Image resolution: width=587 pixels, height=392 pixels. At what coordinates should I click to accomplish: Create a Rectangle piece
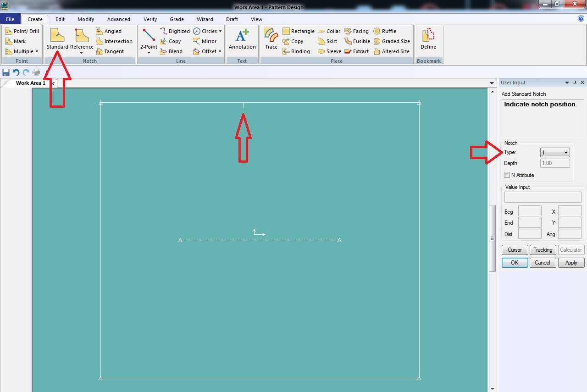click(x=298, y=31)
